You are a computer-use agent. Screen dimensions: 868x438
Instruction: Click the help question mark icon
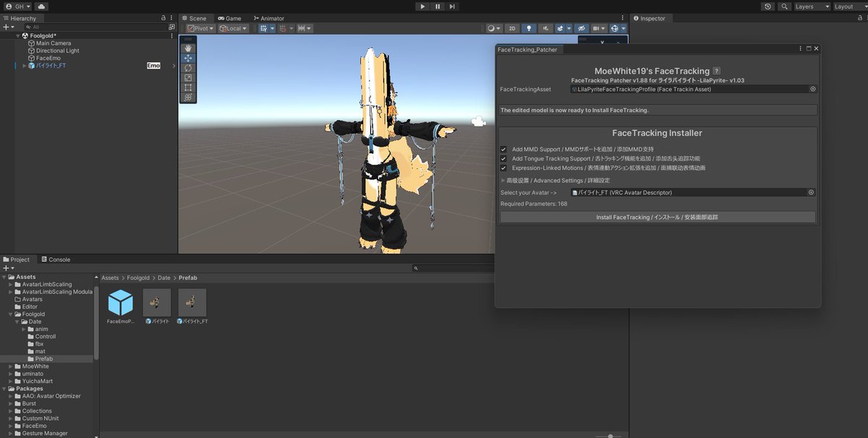coord(717,71)
